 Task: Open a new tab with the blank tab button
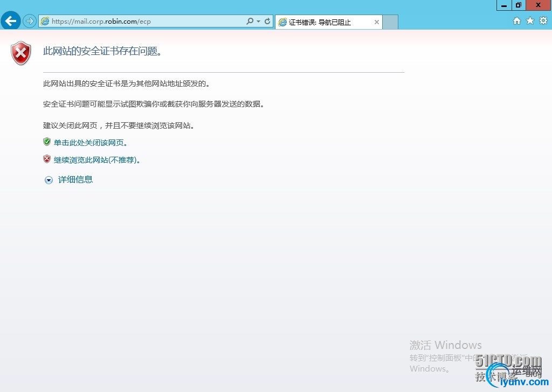click(x=390, y=22)
